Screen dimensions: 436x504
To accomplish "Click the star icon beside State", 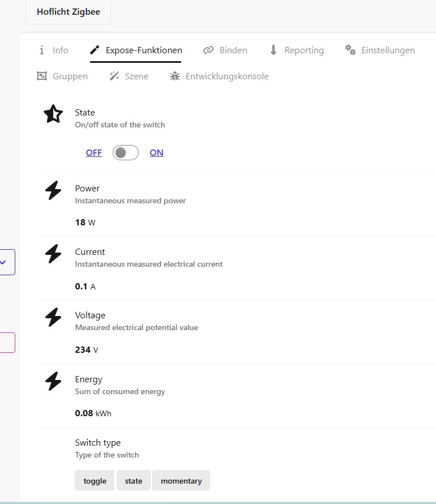I will pos(53,114).
